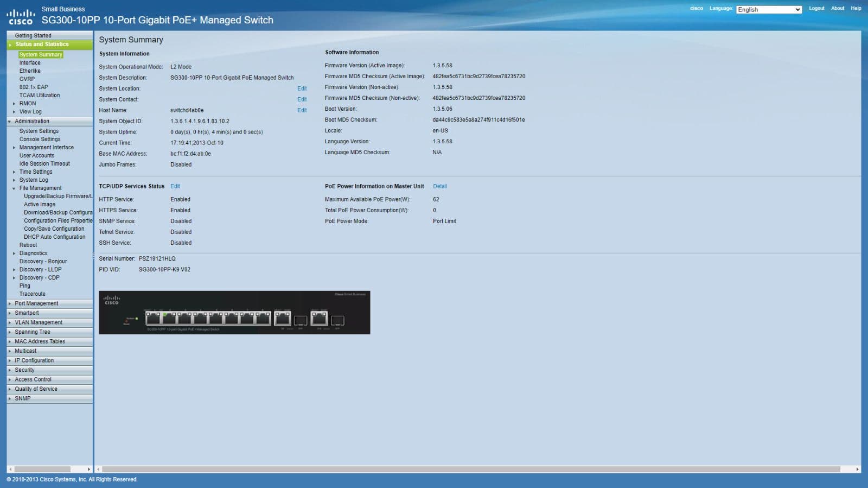Open the VLAN Management menu section

pyautogui.click(x=38, y=322)
